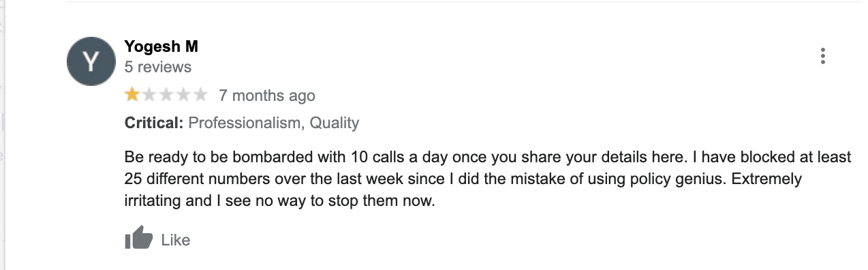
Task: Click the fourth gray rating star
Action: pos(183,95)
